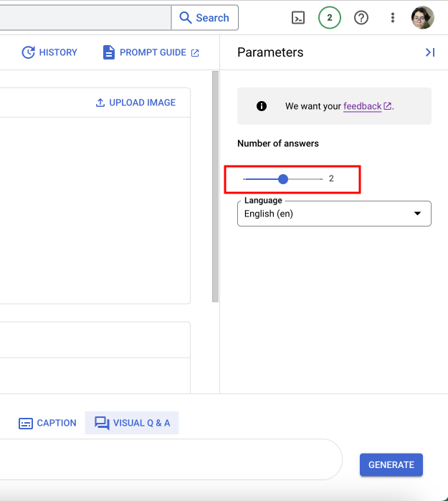Expand the Language dropdown
Viewport: 448px width, 501px height.
pyautogui.click(x=334, y=214)
